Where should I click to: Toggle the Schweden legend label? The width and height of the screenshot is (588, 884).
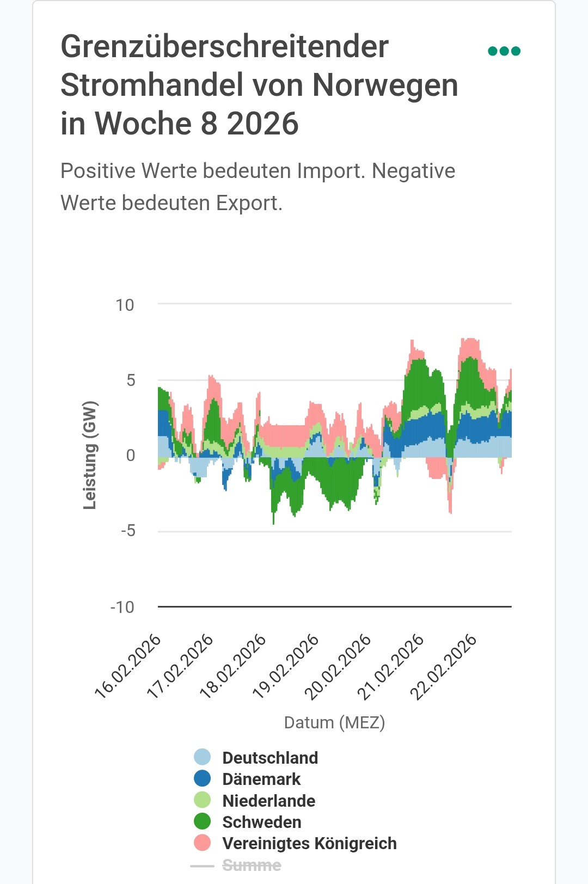tap(262, 822)
